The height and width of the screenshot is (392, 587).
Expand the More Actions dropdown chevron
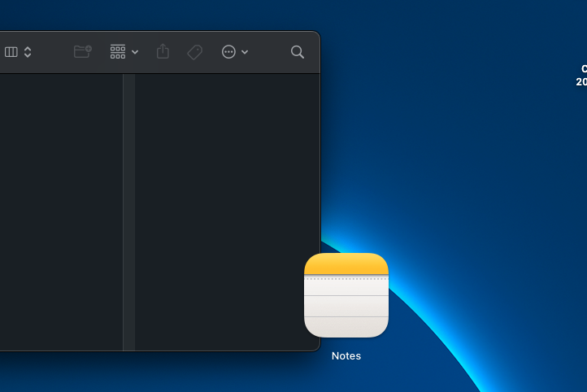point(245,52)
